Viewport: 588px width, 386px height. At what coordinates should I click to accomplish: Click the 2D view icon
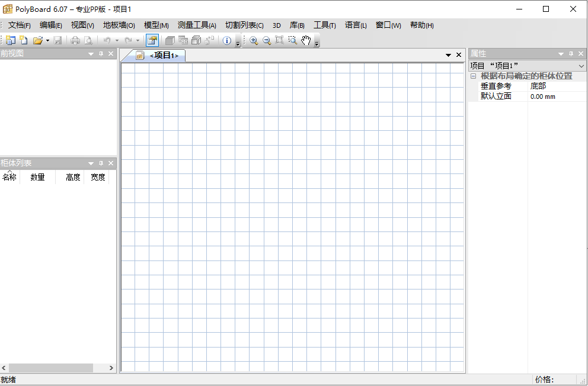(183, 40)
